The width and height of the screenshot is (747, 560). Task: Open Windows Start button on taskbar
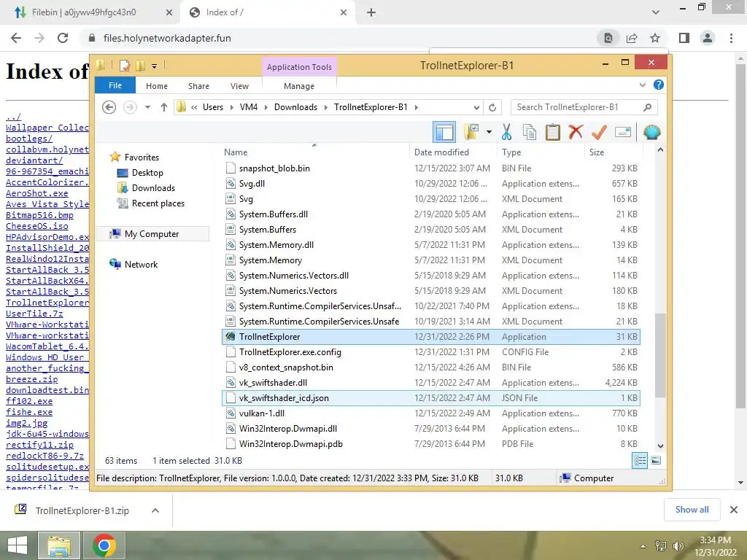pos(18,545)
